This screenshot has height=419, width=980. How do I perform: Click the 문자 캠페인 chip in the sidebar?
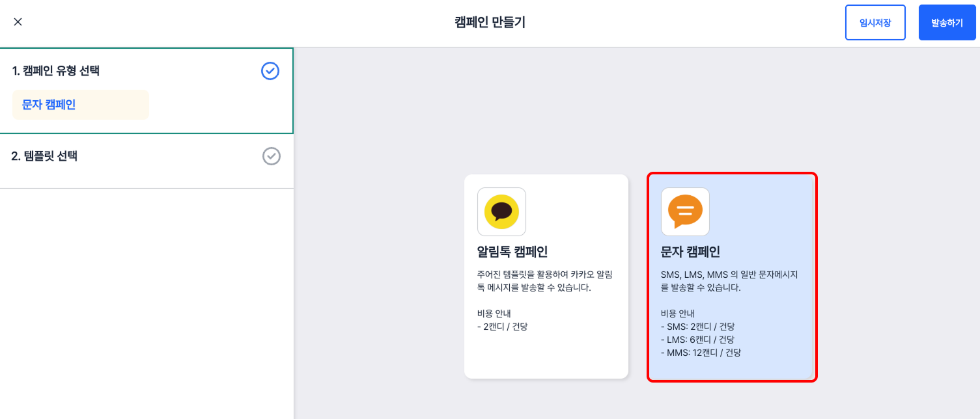49,105
